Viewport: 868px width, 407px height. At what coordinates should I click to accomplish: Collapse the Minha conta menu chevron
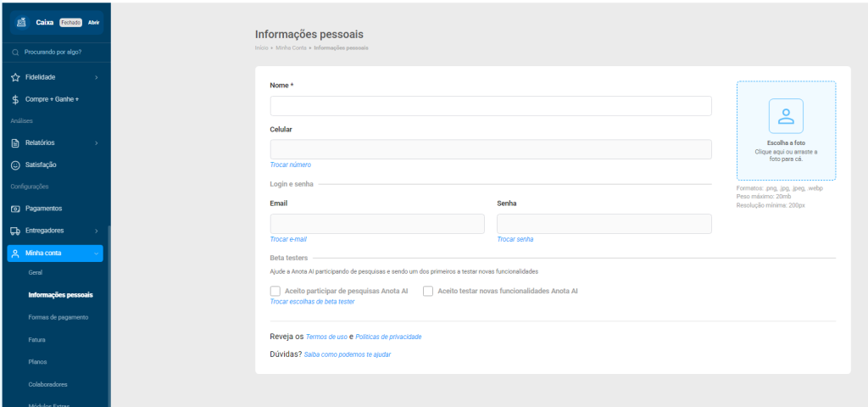click(97, 254)
